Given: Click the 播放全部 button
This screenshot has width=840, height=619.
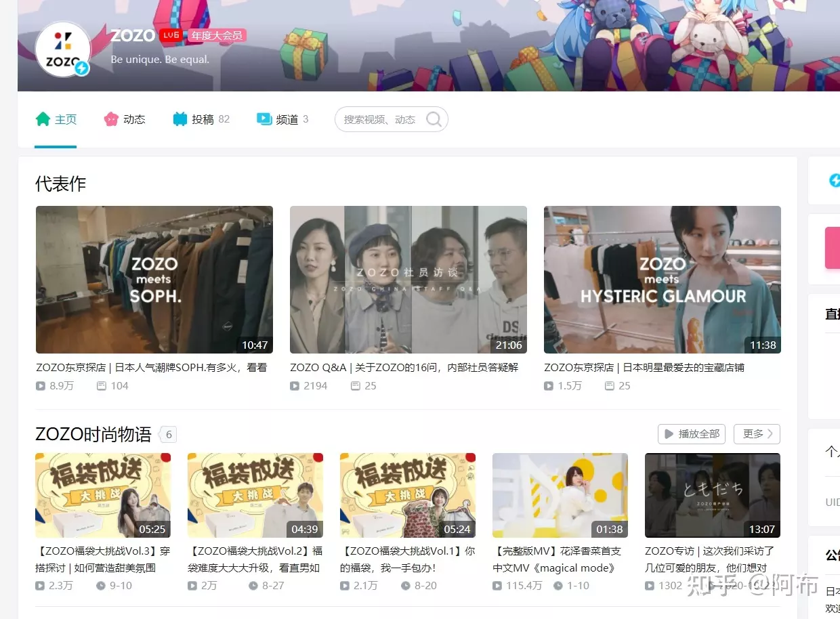Looking at the screenshot, I should (x=692, y=433).
